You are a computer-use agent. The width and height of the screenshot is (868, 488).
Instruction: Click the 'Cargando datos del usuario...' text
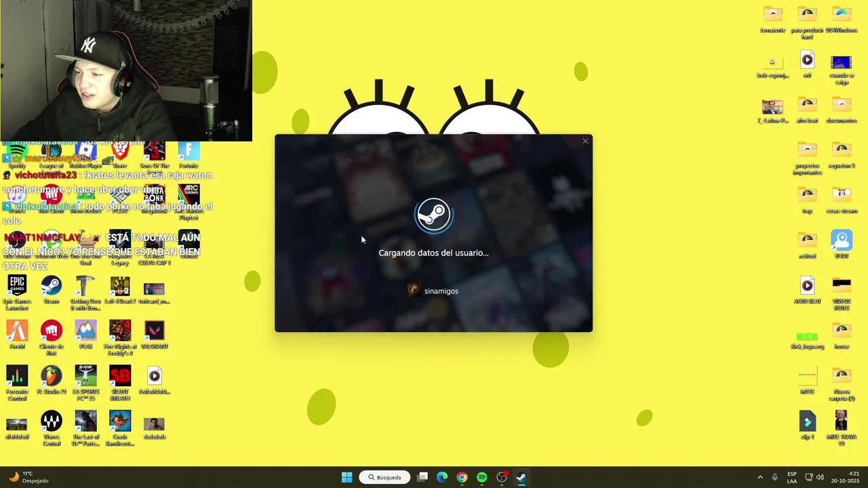433,253
